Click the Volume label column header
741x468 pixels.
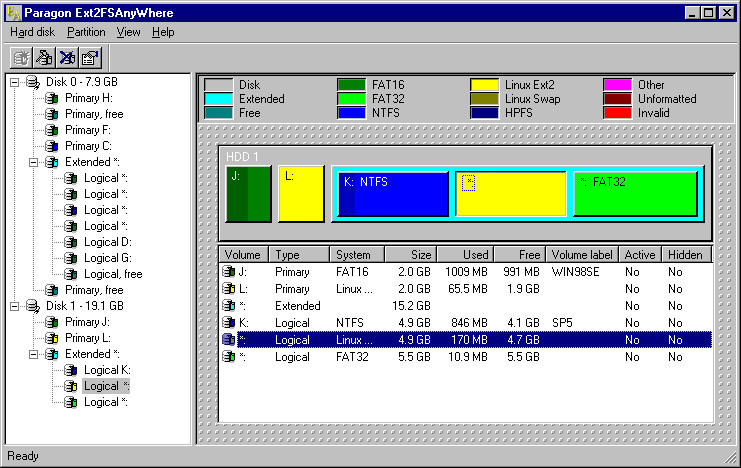tap(582, 255)
